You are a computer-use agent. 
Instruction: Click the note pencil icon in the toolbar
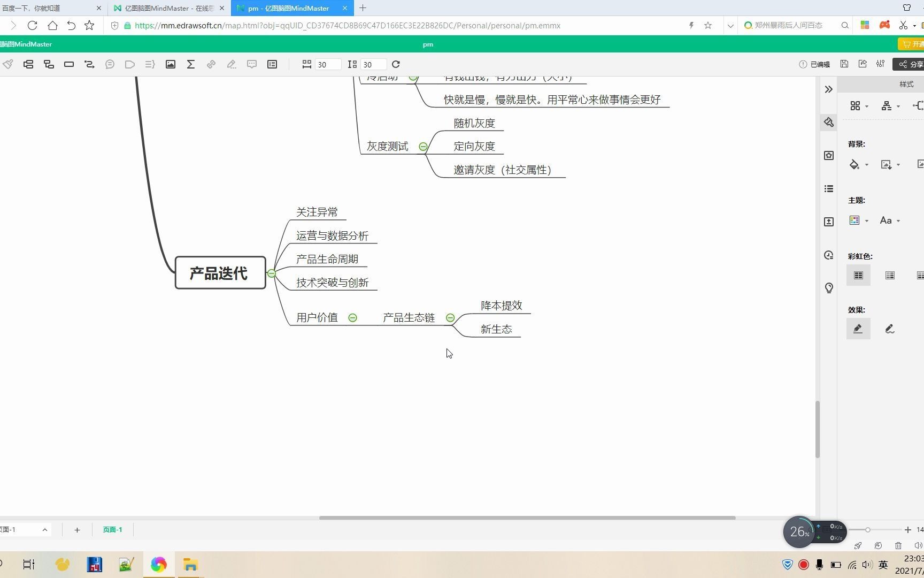coord(232,64)
